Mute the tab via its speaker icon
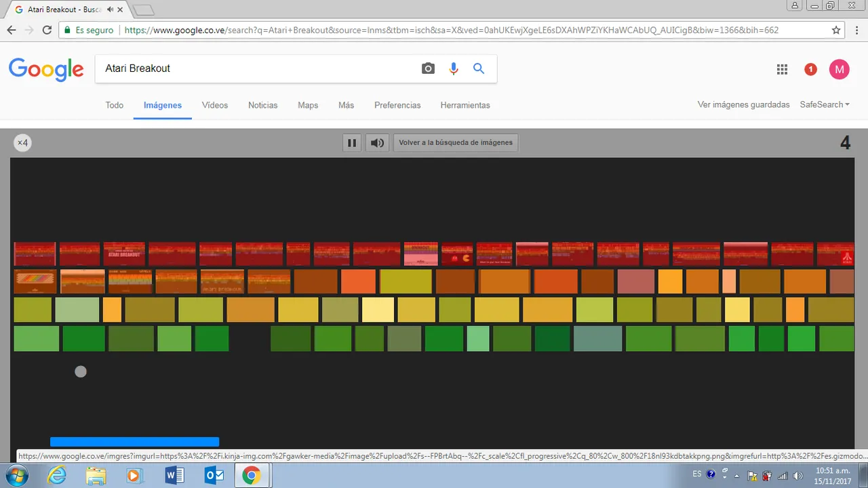Screen dimensions: 868x488 tap(111, 10)
